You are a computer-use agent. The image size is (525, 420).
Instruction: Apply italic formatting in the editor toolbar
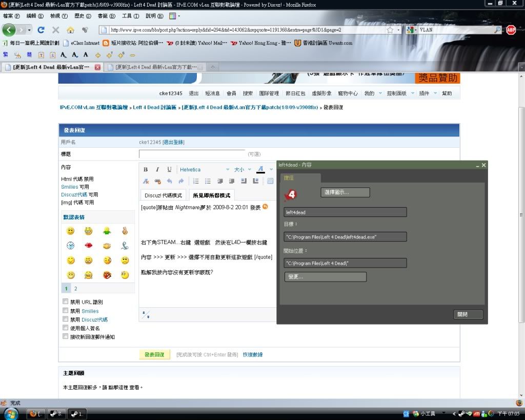157,170
